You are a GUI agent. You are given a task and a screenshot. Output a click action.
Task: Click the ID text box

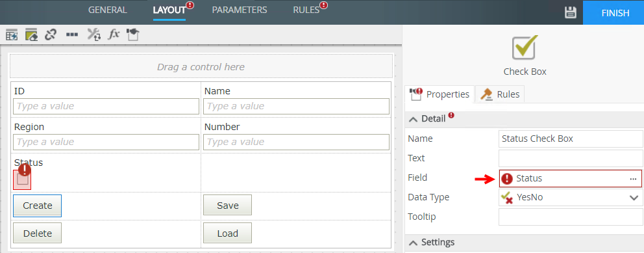click(x=106, y=106)
